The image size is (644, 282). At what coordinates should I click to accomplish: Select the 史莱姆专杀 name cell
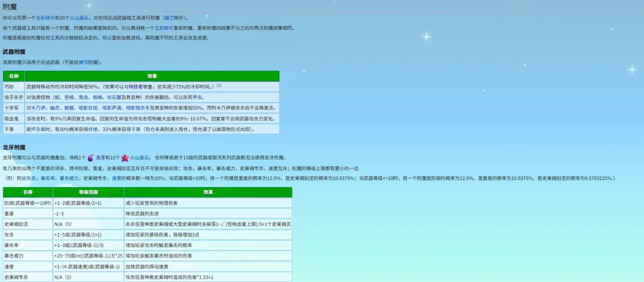click(x=28, y=277)
